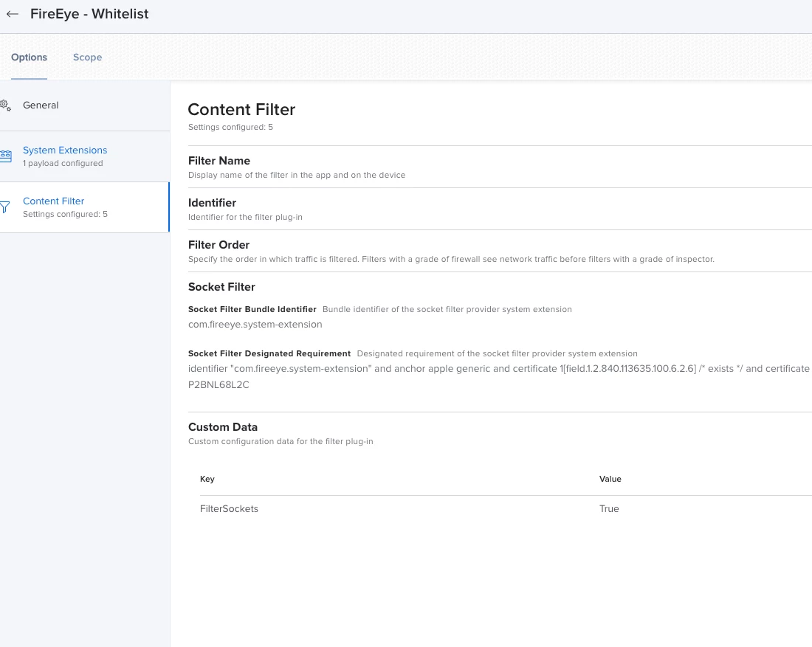Screen dimensions: 812x647
Task: Click the Custom Data heading
Action: [223, 427]
